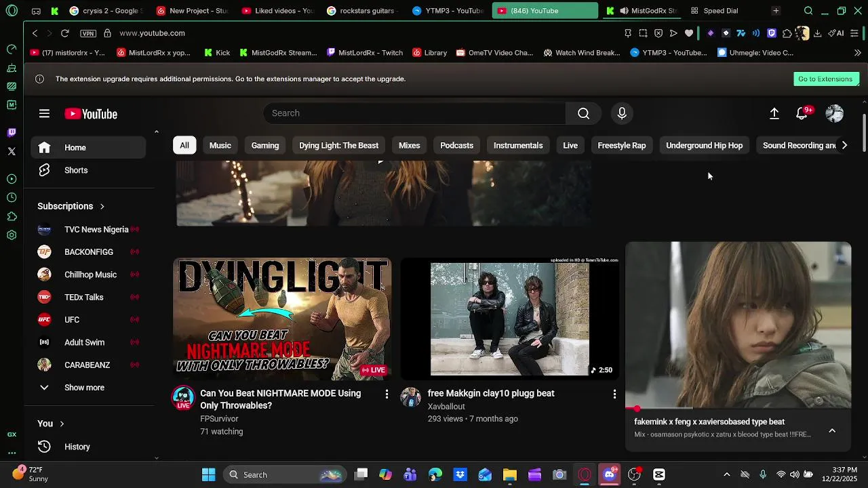Select 'Dying Light: The Beast' chip
This screenshot has width=868, height=488.
pos(339,145)
